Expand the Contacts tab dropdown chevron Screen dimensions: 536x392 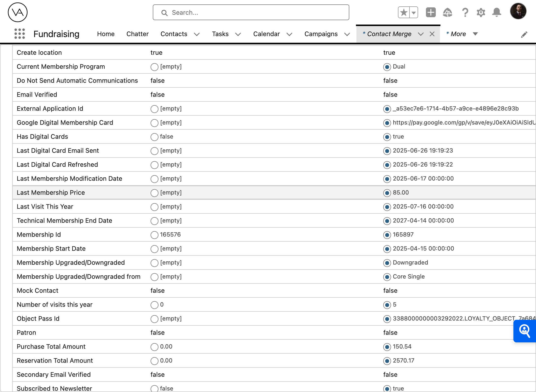[197, 34]
